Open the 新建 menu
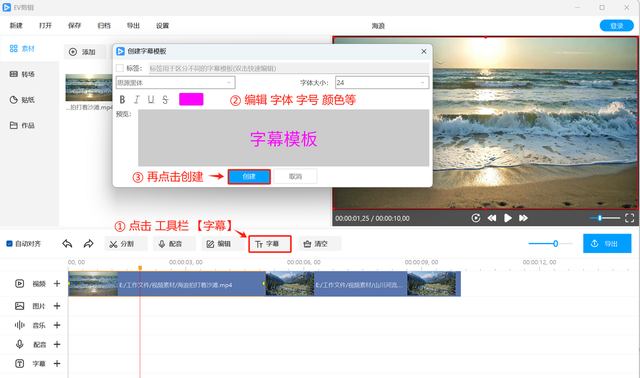 (x=16, y=26)
